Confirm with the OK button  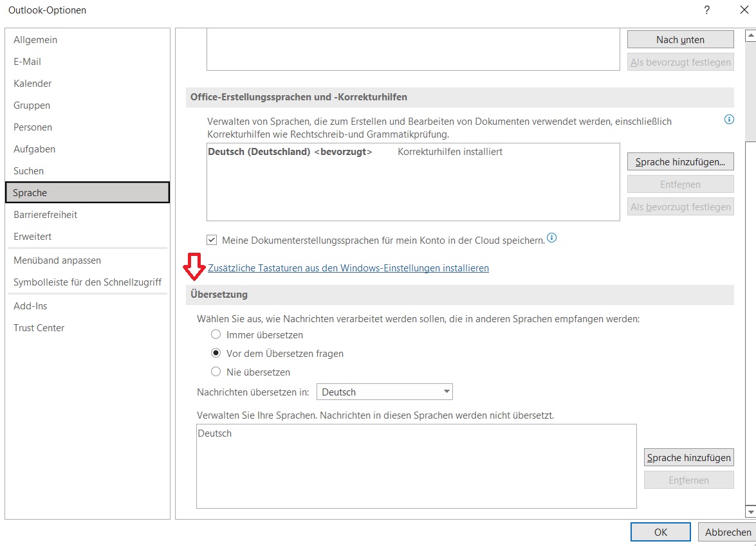click(661, 532)
